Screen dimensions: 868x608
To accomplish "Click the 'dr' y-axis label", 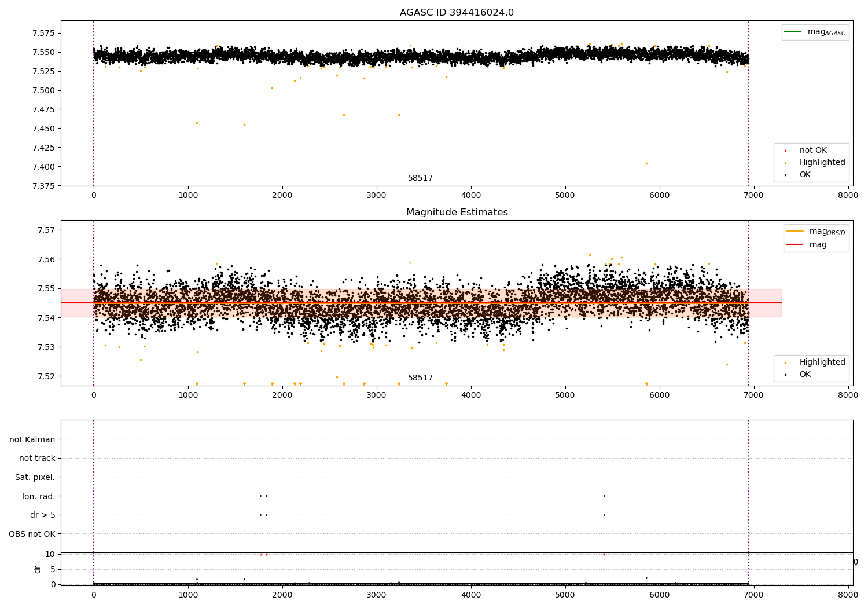I will click(x=37, y=569).
